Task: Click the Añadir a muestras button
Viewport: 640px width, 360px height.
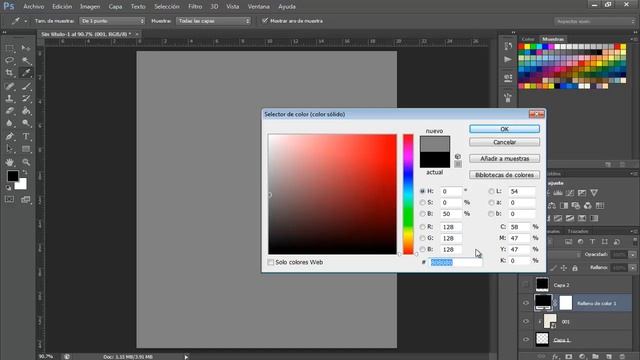Action: click(x=504, y=158)
